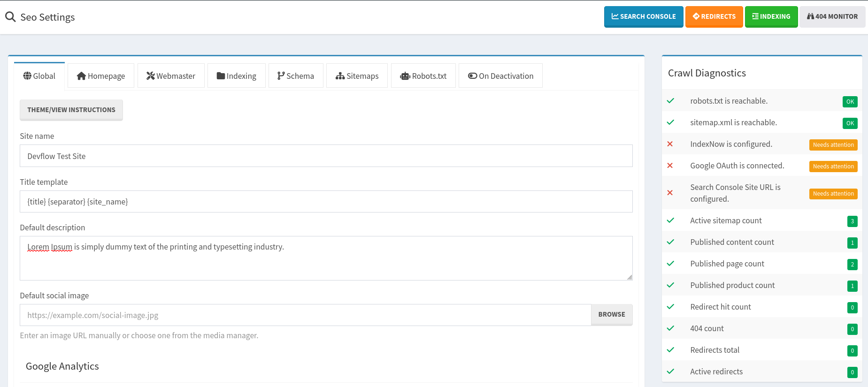Switch to the On Deactivation tab
868x387 pixels.
pos(500,76)
